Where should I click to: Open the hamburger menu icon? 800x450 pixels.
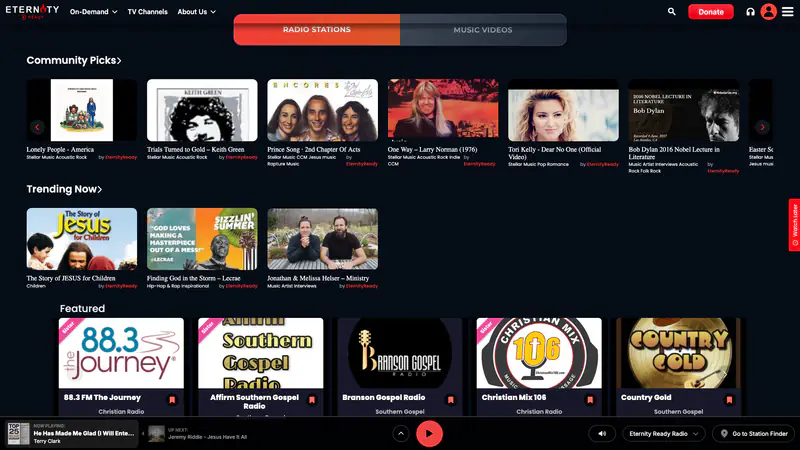coord(788,11)
